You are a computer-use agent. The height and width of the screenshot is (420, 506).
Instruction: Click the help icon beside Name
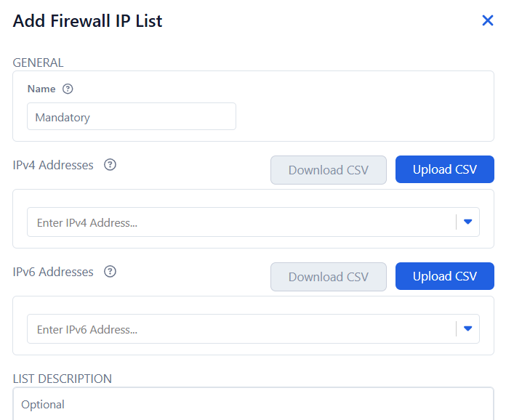[68, 89]
